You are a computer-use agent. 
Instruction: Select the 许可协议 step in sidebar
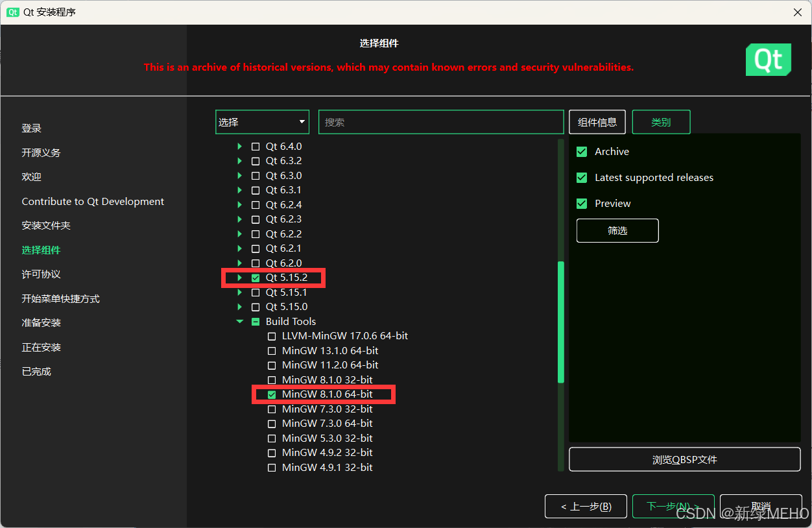[41, 274]
